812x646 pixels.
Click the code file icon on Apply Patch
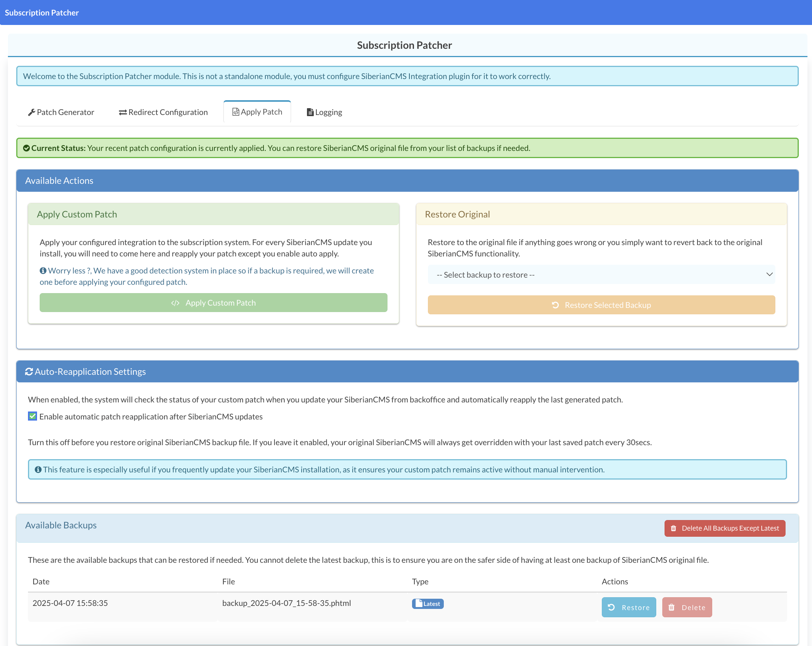point(236,112)
